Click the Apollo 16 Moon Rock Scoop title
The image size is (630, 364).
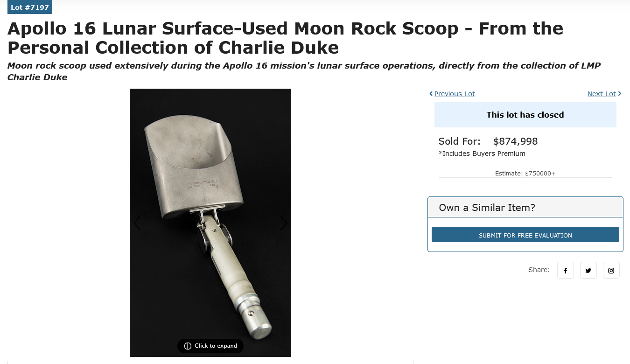[x=285, y=38]
